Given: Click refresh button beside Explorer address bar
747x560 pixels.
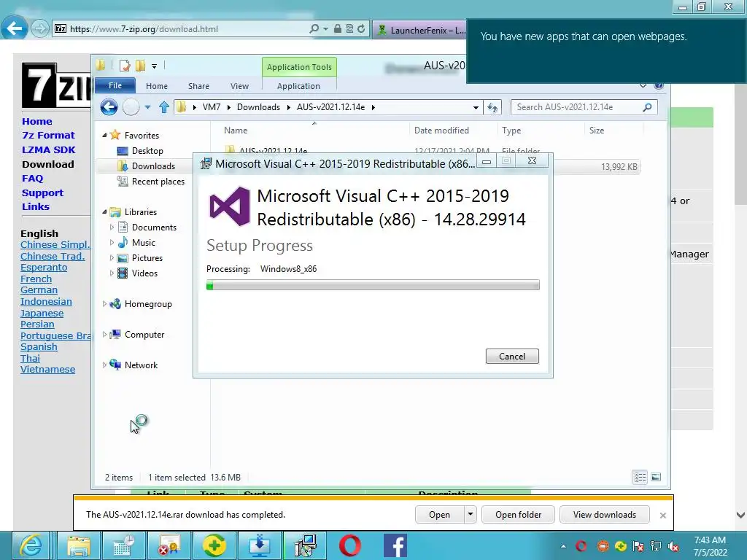Looking at the screenshot, I should (492, 108).
